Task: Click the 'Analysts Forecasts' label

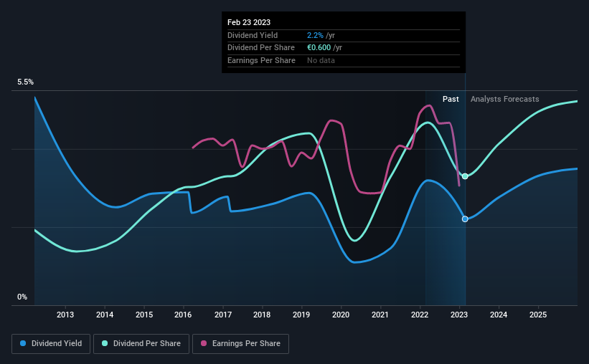Action: (x=504, y=99)
